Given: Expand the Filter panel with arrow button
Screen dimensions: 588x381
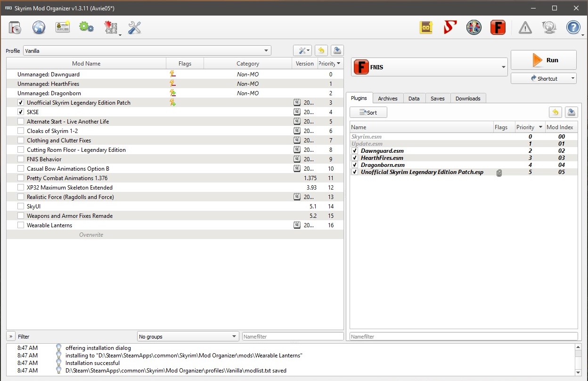Looking at the screenshot, I should tap(11, 336).
